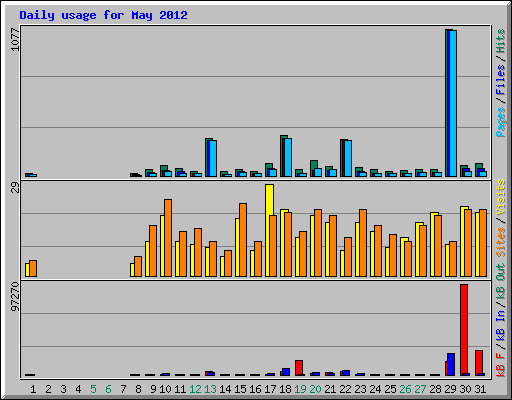Select day 25 on the x-axis
This screenshot has width=512, height=400.
(390, 389)
